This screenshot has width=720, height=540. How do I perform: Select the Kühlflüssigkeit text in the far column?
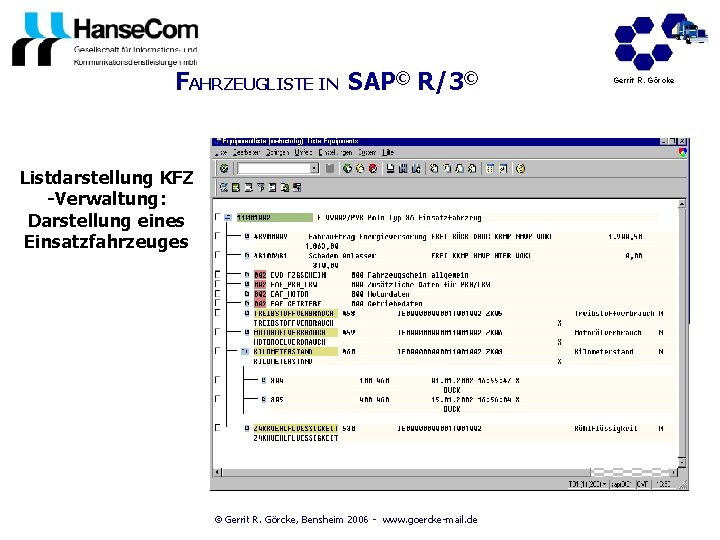click(x=606, y=428)
